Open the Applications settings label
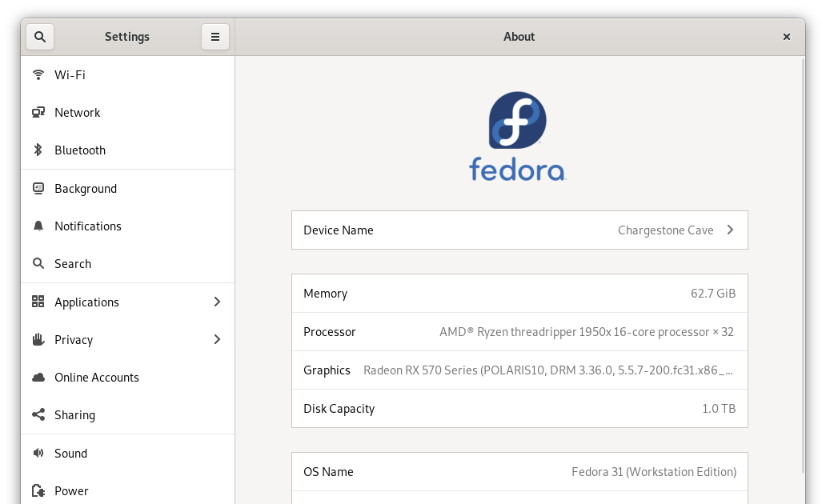This screenshot has height=504, width=826. click(87, 302)
